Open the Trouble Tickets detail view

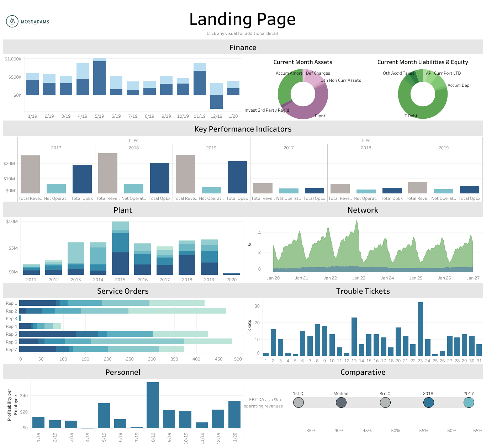click(363, 291)
